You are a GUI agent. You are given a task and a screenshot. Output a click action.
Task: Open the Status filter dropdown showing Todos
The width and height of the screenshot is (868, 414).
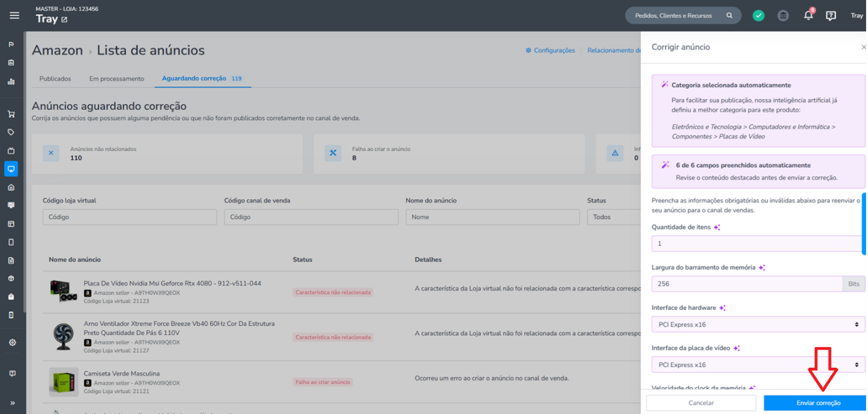coord(613,217)
